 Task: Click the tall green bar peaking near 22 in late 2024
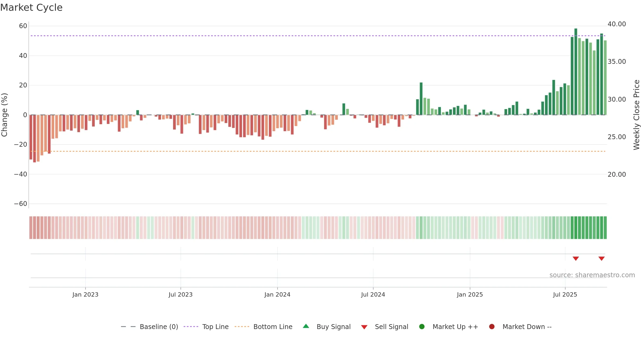[x=421, y=99]
